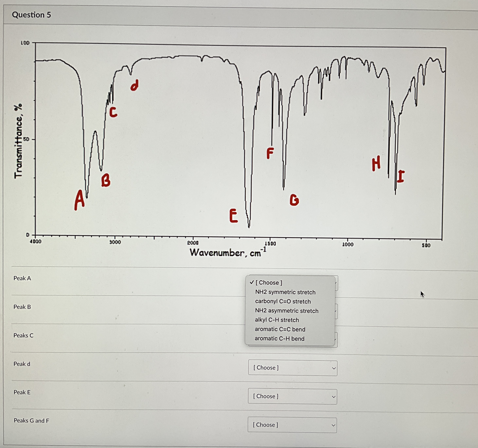478x448 pixels.
Task: Click the Question 5 heading
Action: click(x=32, y=15)
